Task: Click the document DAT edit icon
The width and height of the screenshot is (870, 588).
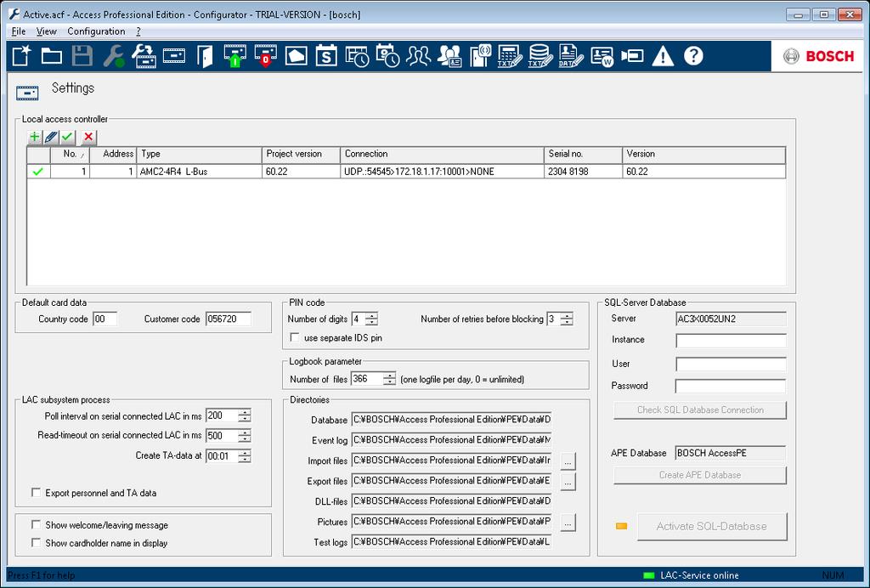Action: [x=571, y=56]
